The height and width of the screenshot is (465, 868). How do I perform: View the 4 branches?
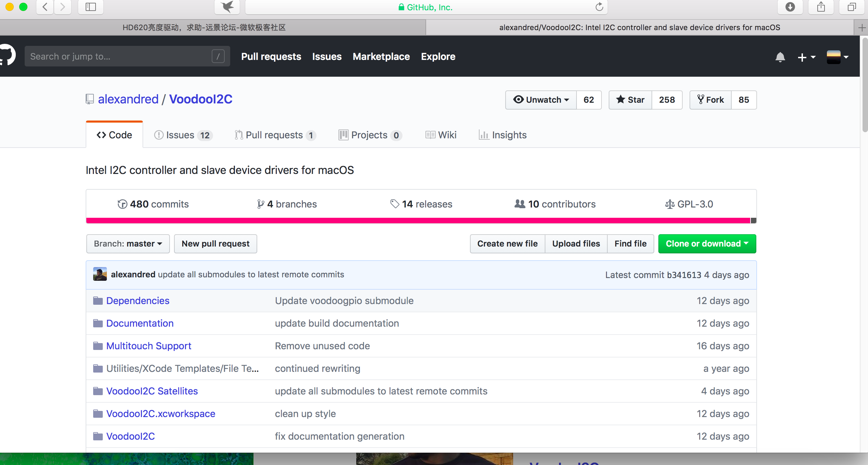tap(287, 204)
